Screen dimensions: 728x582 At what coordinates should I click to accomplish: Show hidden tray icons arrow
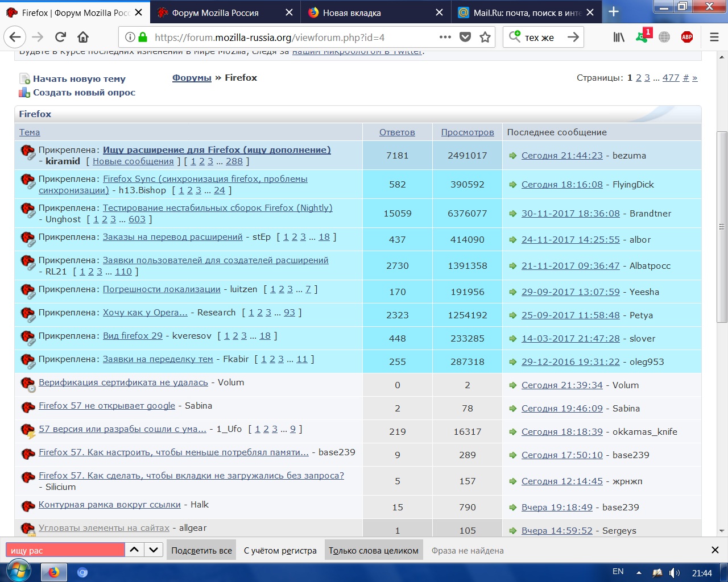pos(639,572)
